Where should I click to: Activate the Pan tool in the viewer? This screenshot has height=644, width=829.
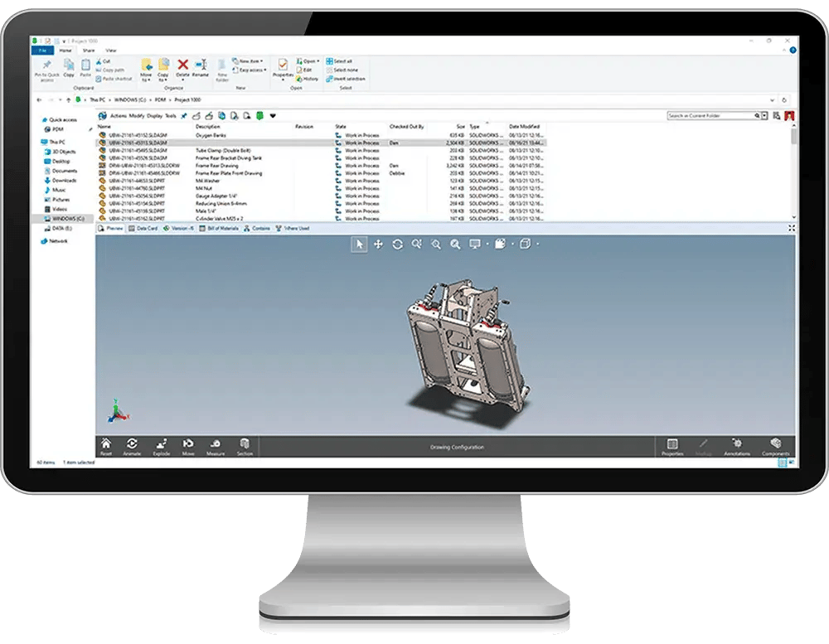[378, 244]
